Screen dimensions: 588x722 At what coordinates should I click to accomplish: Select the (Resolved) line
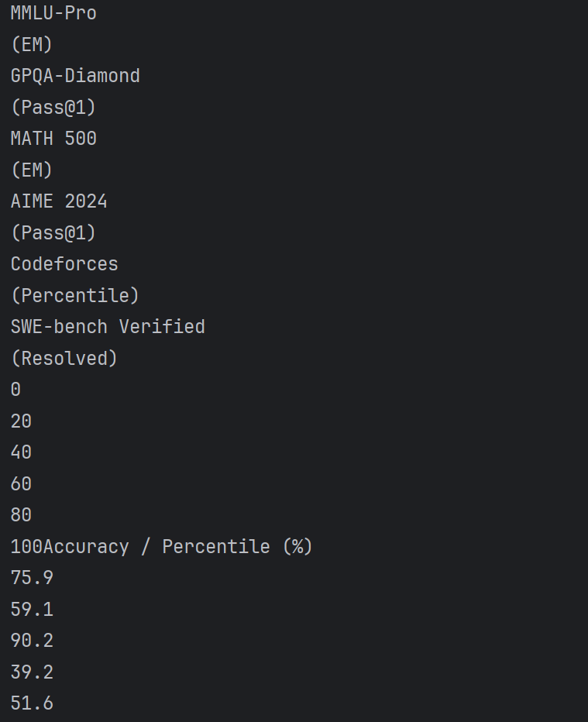(x=64, y=358)
